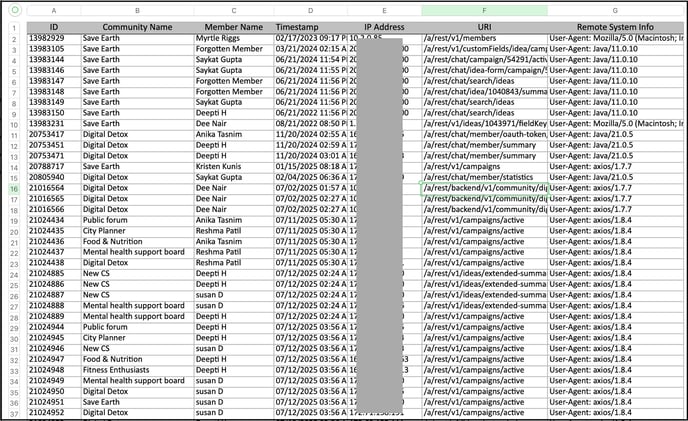Select Save Earth cell in row 36

(137, 402)
